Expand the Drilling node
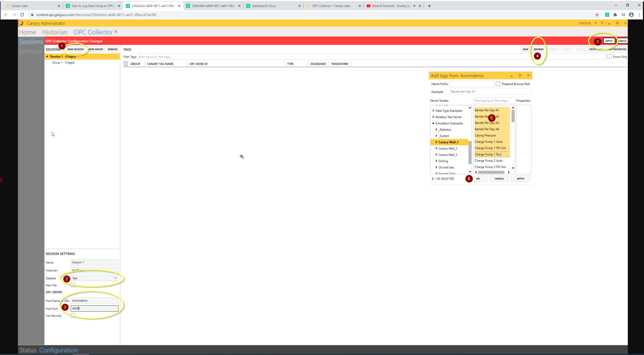 pyautogui.click(x=436, y=161)
